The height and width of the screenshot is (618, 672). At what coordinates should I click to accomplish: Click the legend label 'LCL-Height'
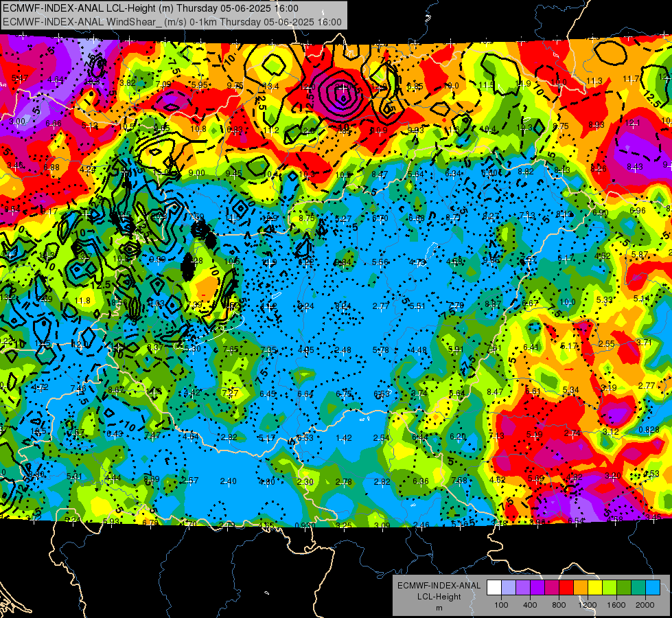tap(439, 597)
